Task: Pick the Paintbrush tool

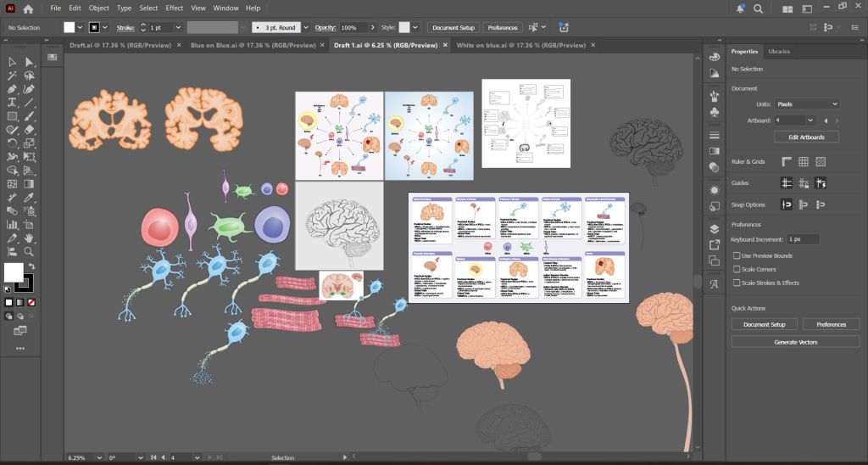Action: [x=30, y=116]
